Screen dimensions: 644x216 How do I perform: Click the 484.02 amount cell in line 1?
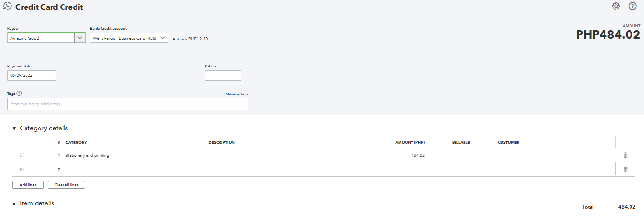tap(387, 155)
